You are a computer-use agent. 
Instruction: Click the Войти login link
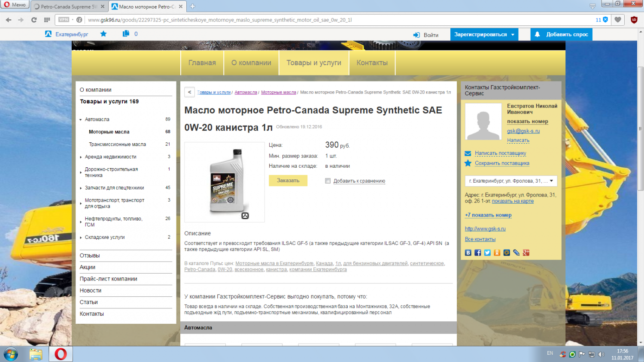pos(426,35)
